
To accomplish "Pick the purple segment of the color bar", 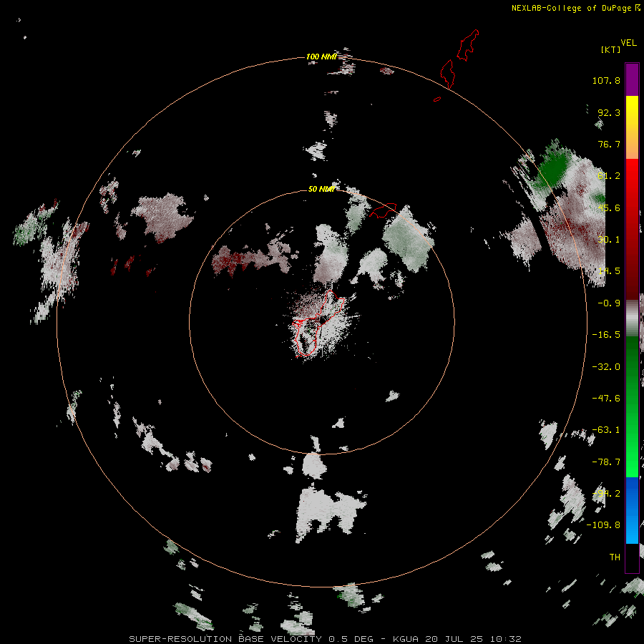I will 632,79.
